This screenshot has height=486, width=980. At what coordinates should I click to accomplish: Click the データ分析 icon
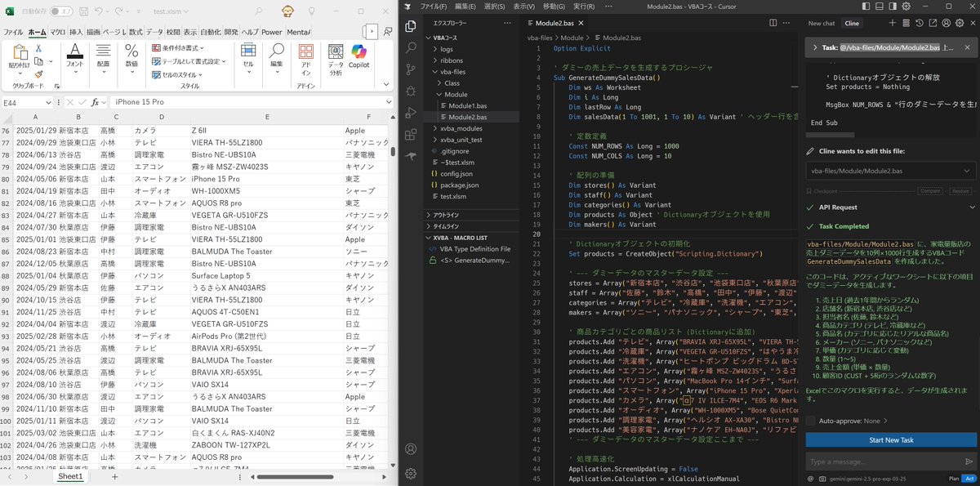336,59
